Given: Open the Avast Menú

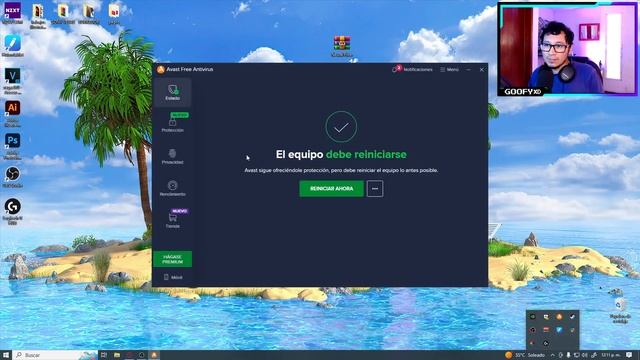Looking at the screenshot, I should tap(449, 70).
